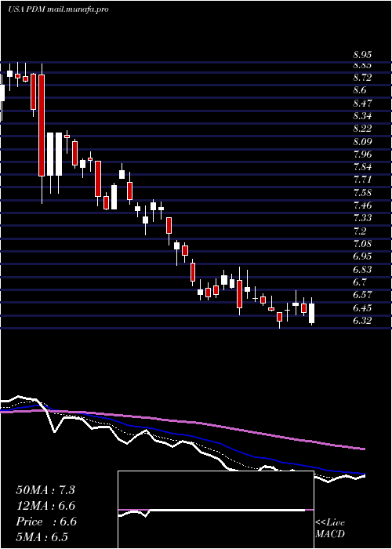Click the 8.34 price axis label
Screen dimensions: 392x549
362,116
